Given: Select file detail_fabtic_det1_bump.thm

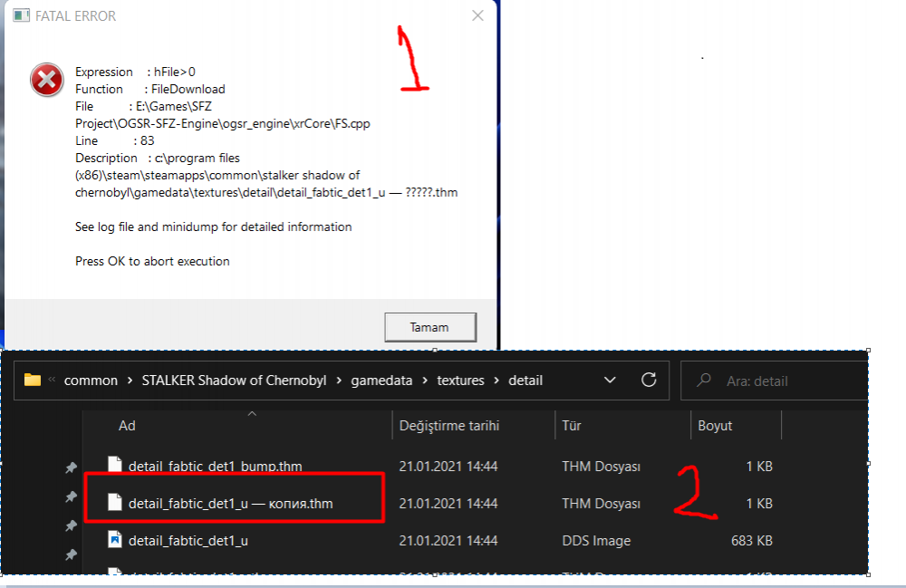Looking at the screenshot, I should 215,466.
